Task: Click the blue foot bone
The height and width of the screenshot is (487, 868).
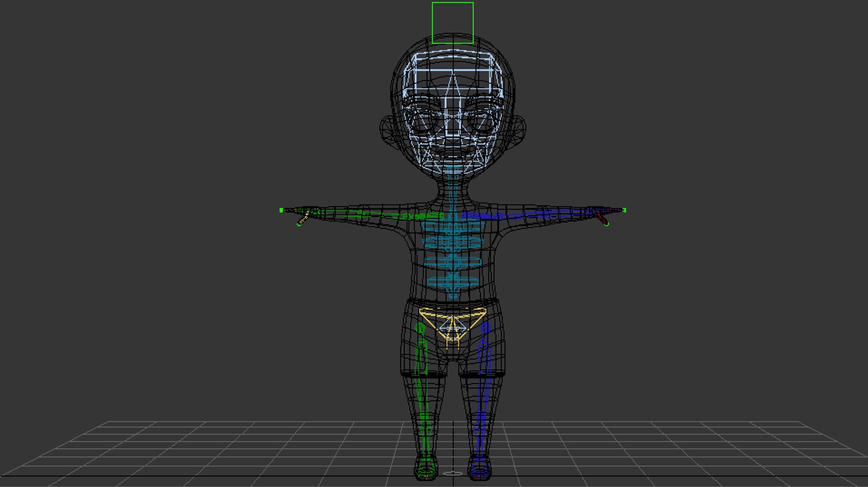Action: (x=480, y=468)
